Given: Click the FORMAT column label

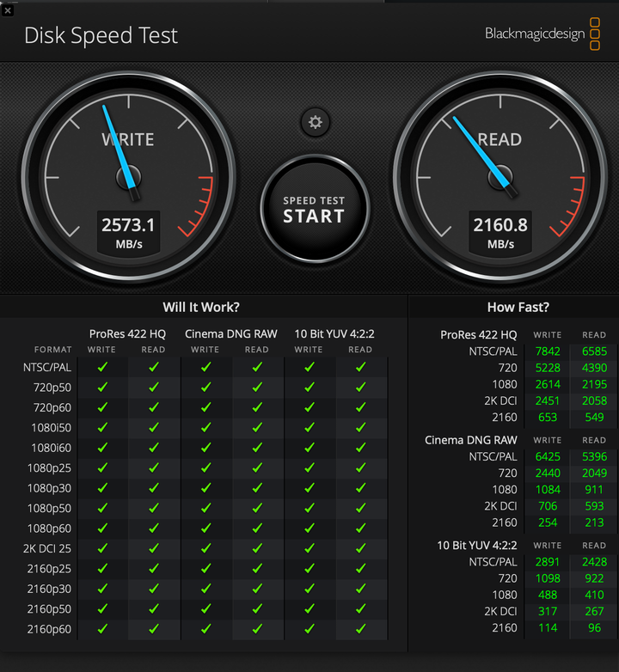Looking at the screenshot, I should tap(52, 350).
